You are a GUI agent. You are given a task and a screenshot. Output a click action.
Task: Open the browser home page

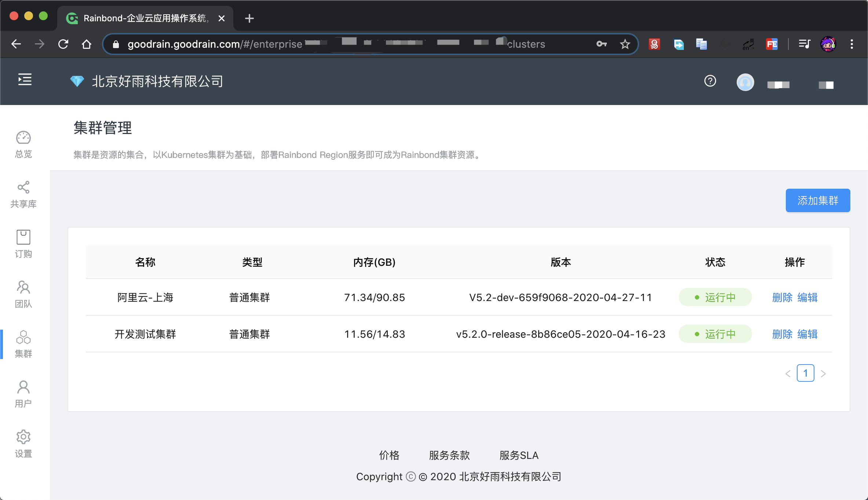[87, 44]
